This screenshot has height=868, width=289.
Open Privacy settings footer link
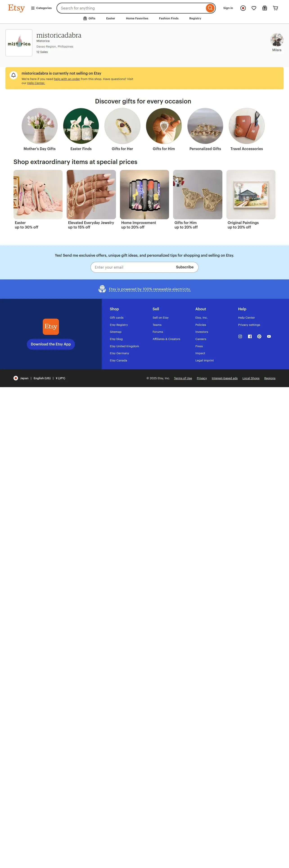[x=249, y=325]
